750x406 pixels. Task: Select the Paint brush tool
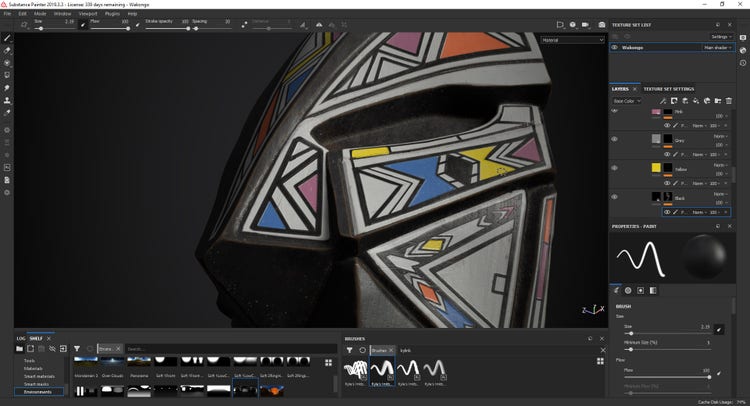7,38
